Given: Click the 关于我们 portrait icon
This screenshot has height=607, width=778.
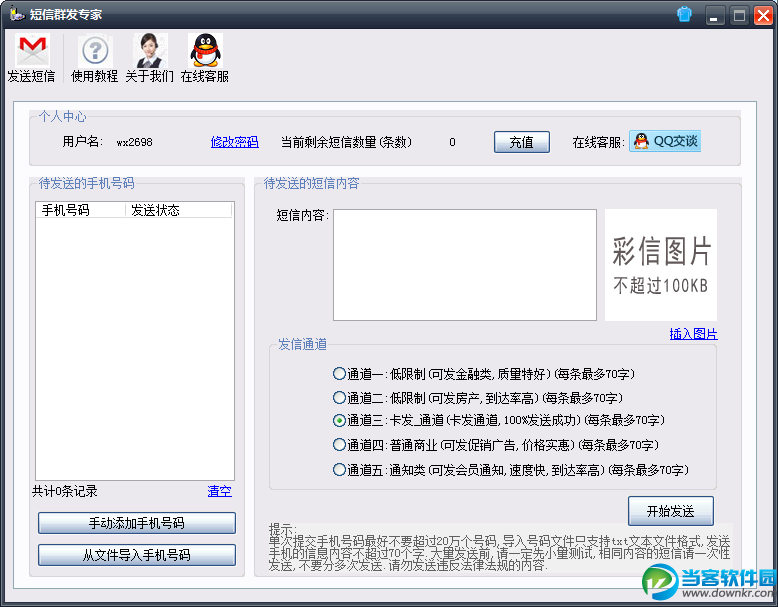Looking at the screenshot, I should coord(150,50).
